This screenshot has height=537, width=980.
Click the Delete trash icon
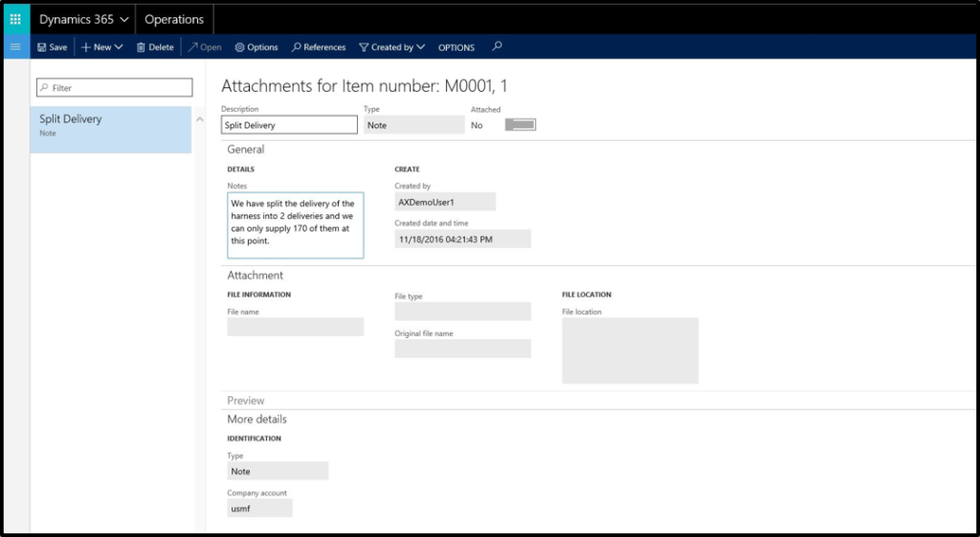click(x=142, y=47)
